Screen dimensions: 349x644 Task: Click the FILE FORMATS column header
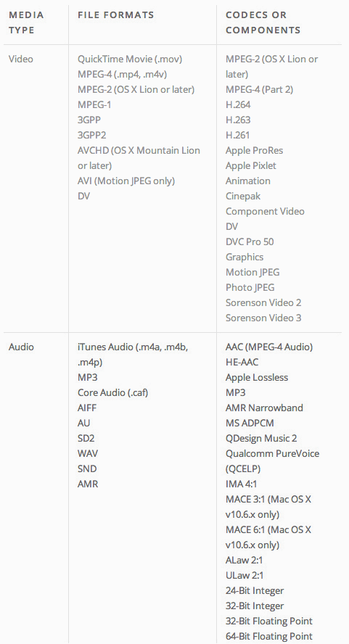point(116,15)
